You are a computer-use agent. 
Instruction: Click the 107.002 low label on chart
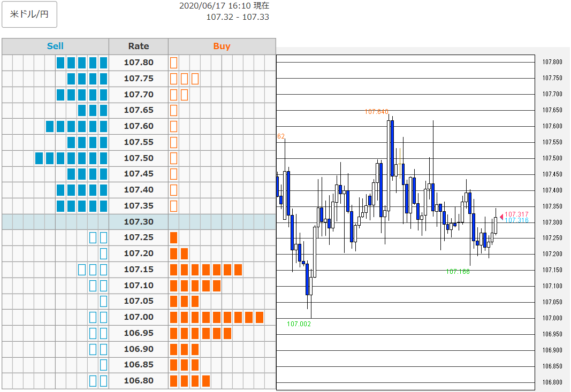point(299,324)
